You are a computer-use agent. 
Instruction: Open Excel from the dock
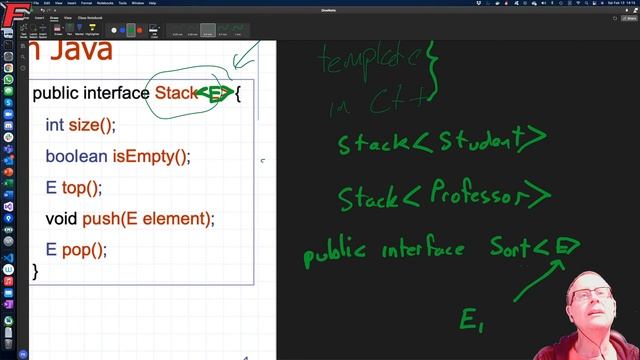pos(9,184)
